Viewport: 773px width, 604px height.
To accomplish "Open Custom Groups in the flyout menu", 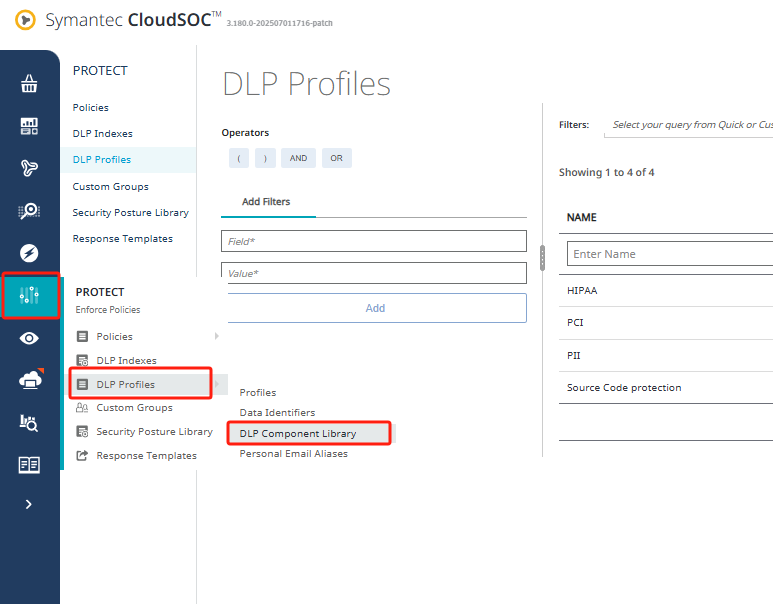I will [135, 408].
